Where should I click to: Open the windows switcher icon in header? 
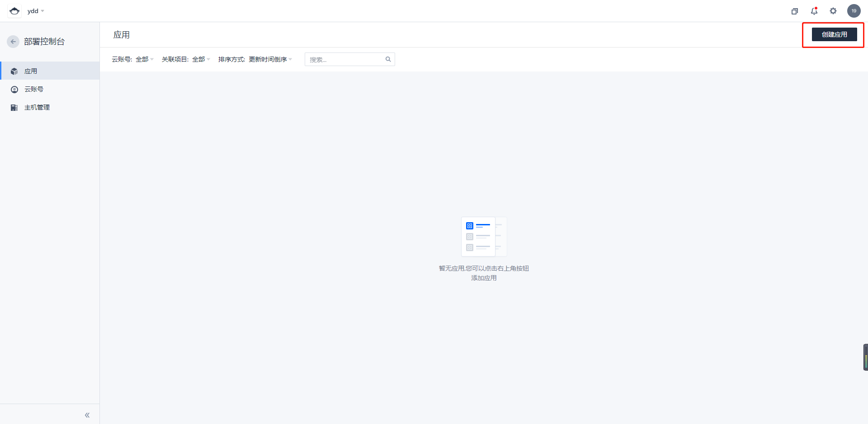795,11
